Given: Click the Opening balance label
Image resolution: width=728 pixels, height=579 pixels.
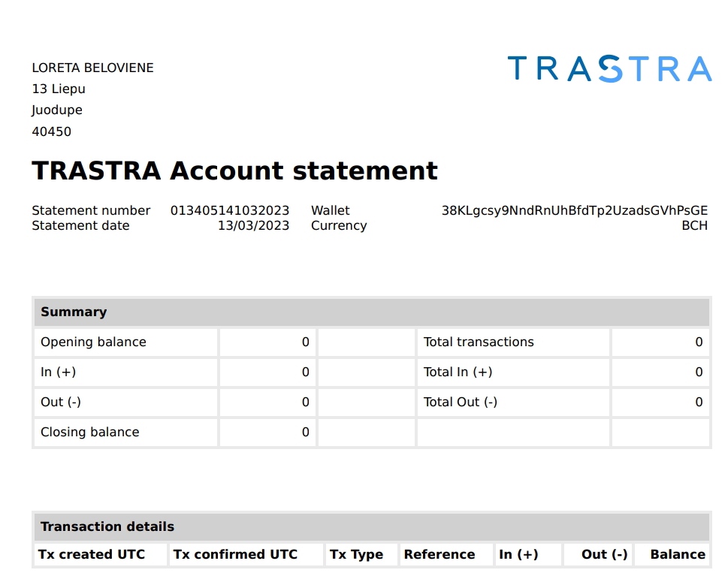Looking at the screenshot, I should coord(93,342).
